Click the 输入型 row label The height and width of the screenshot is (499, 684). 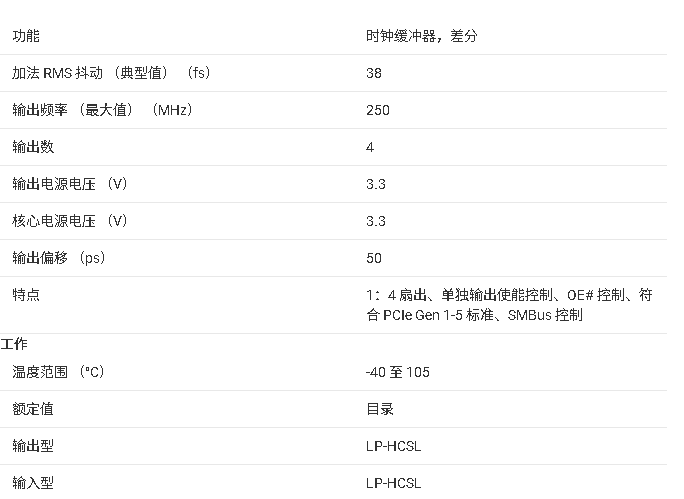[33, 483]
